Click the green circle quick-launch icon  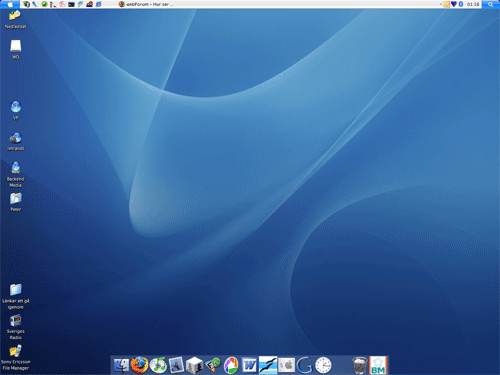[44, 4]
